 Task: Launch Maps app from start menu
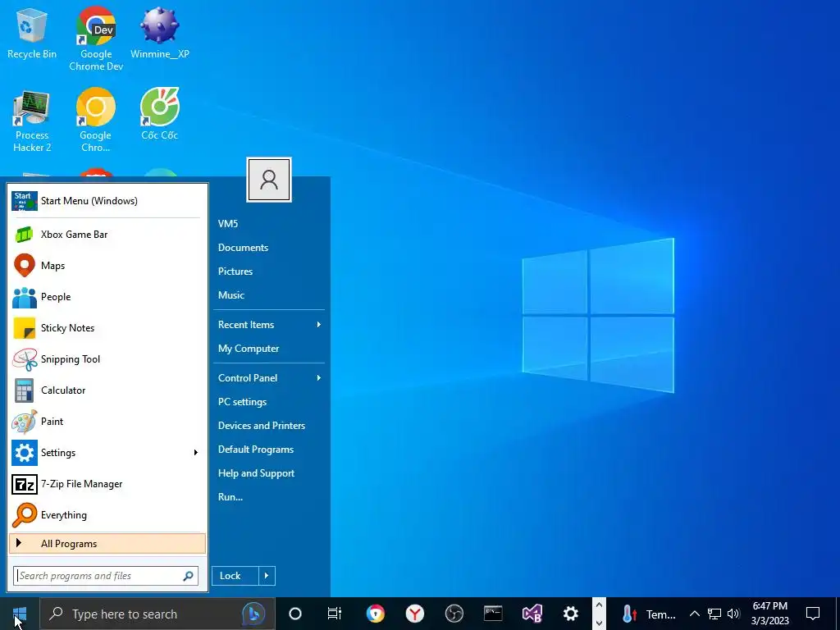pos(107,266)
